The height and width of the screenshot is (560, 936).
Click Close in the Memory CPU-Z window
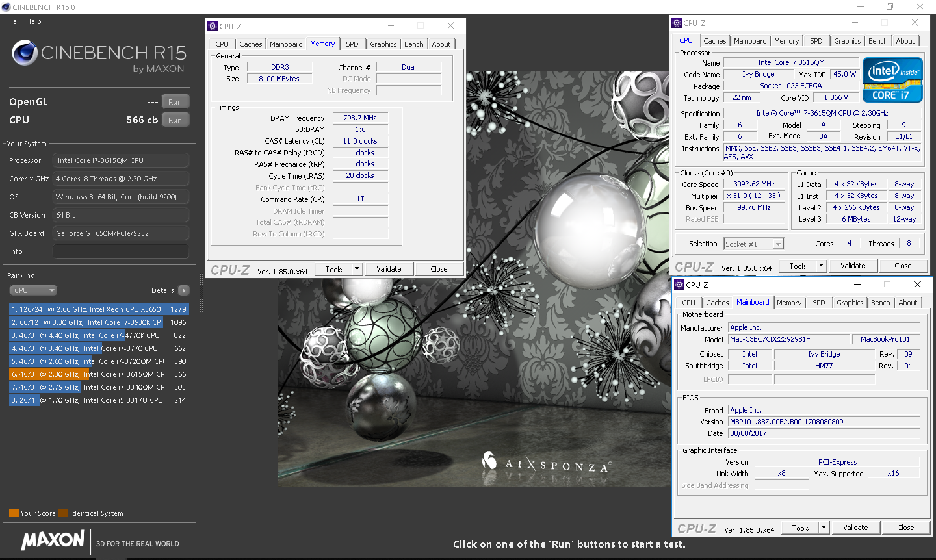[439, 269]
